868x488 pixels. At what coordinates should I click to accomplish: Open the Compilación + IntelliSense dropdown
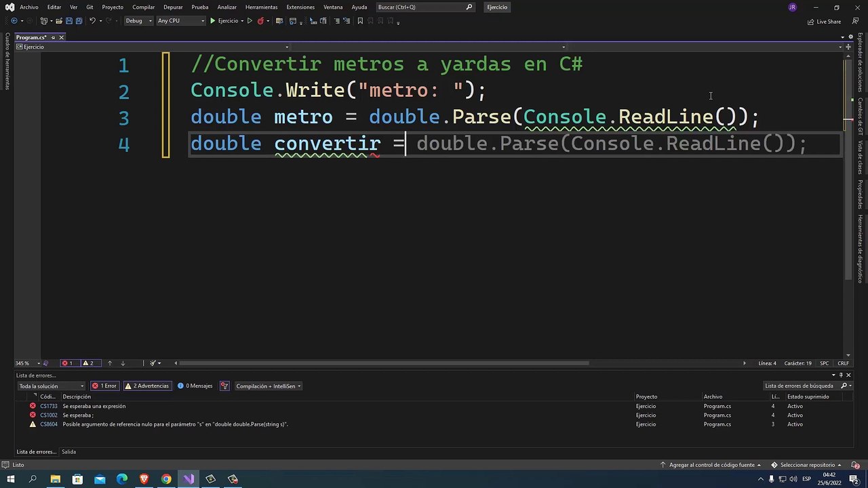269,386
